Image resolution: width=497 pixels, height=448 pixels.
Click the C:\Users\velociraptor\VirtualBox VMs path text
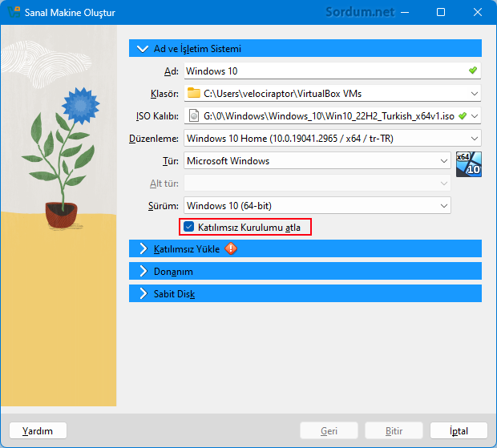(x=282, y=94)
